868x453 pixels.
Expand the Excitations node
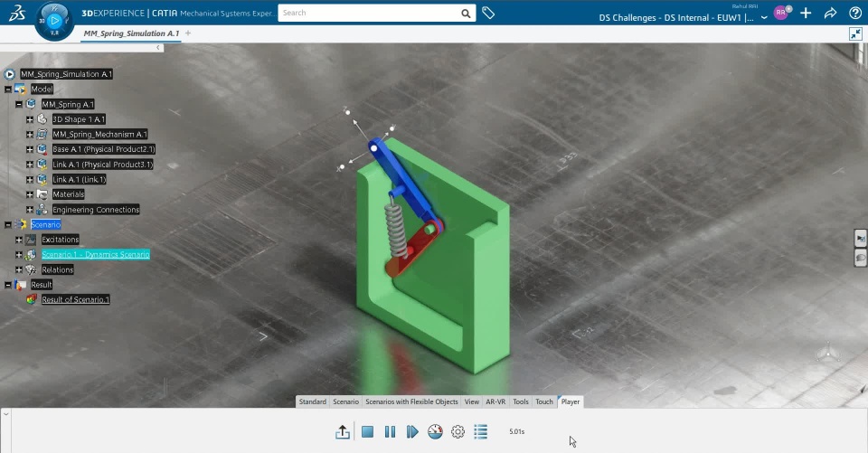[x=19, y=240]
